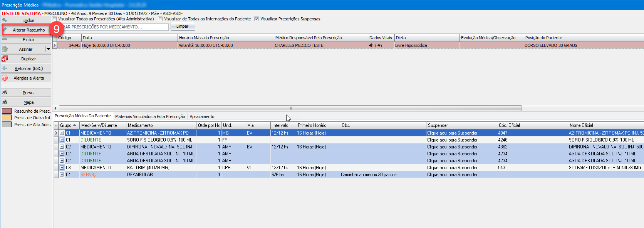The height and width of the screenshot is (228, 644).
Task: Open the Aprazamento tab
Action: [202, 116]
